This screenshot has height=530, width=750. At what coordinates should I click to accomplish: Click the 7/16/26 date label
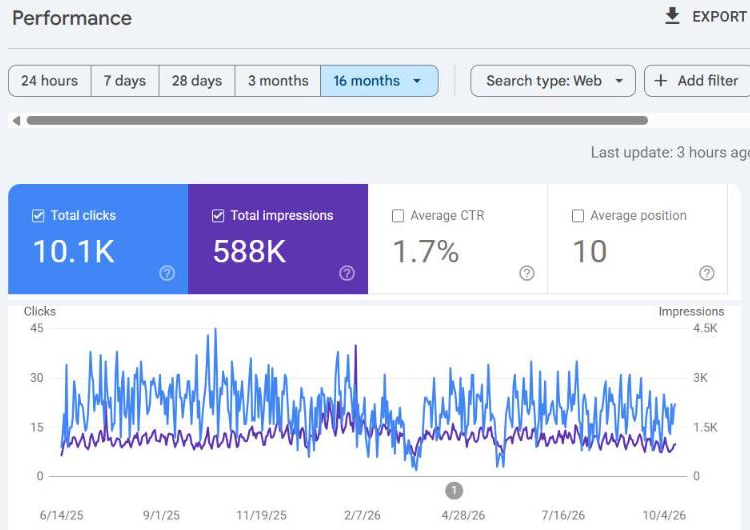pyautogui.click(x=563, y=515)
